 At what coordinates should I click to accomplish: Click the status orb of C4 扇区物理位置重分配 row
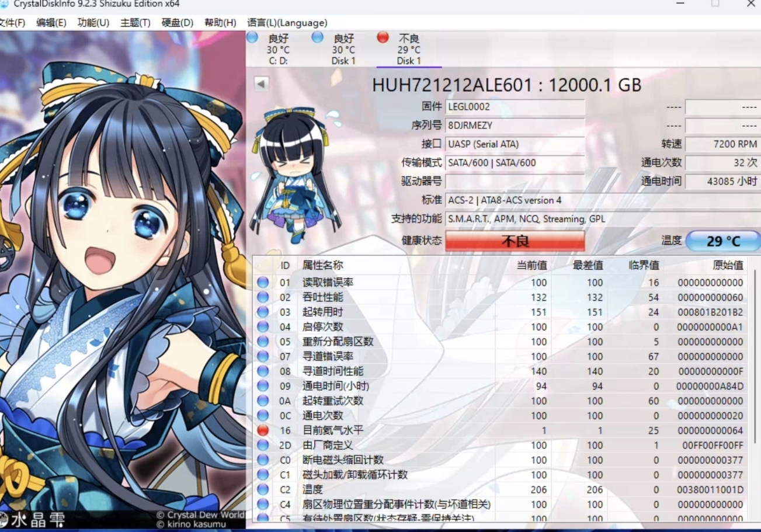263,504
